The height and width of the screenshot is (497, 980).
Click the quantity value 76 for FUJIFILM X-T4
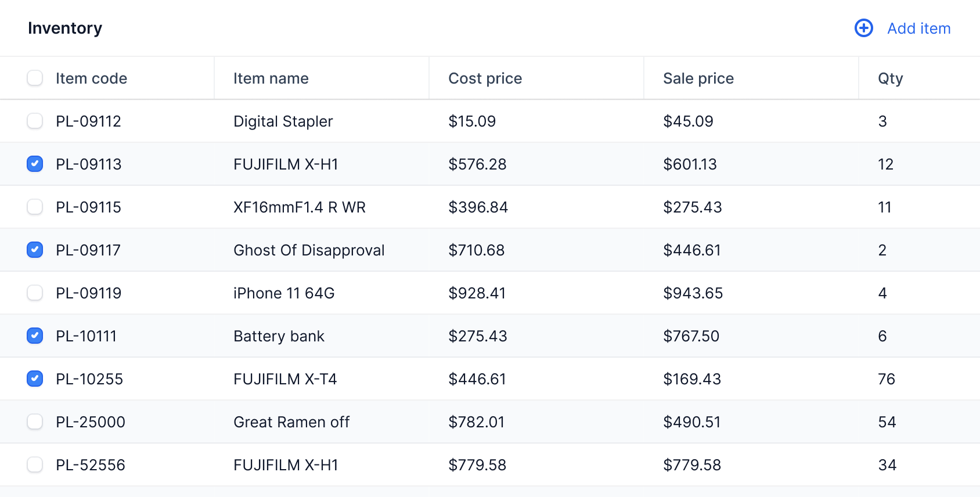pos(888,379)
